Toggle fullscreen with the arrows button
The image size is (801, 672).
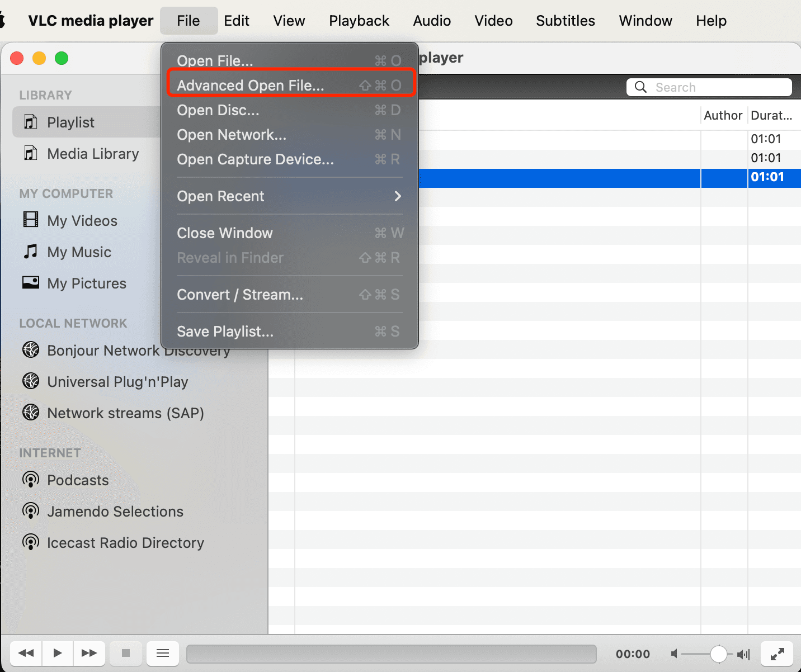777,654
